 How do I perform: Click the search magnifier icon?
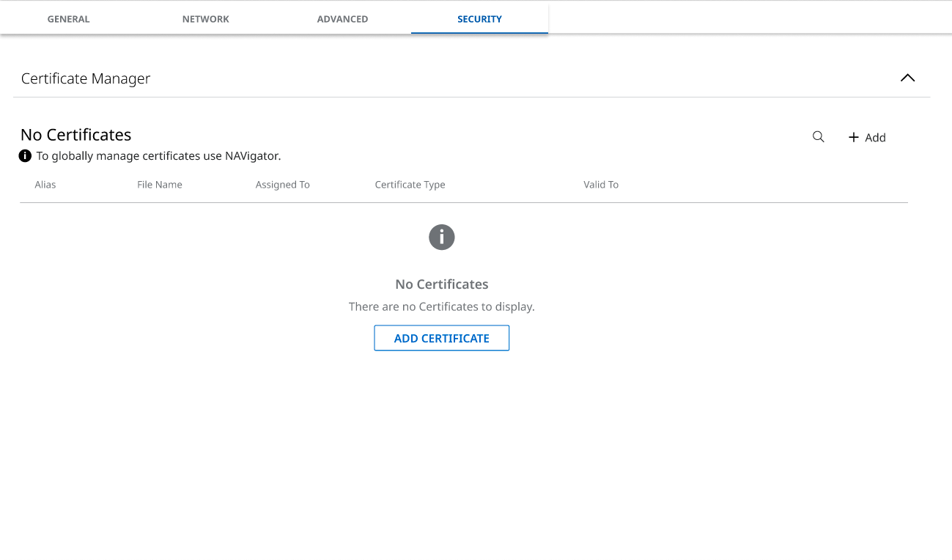(x=819, y=137)
